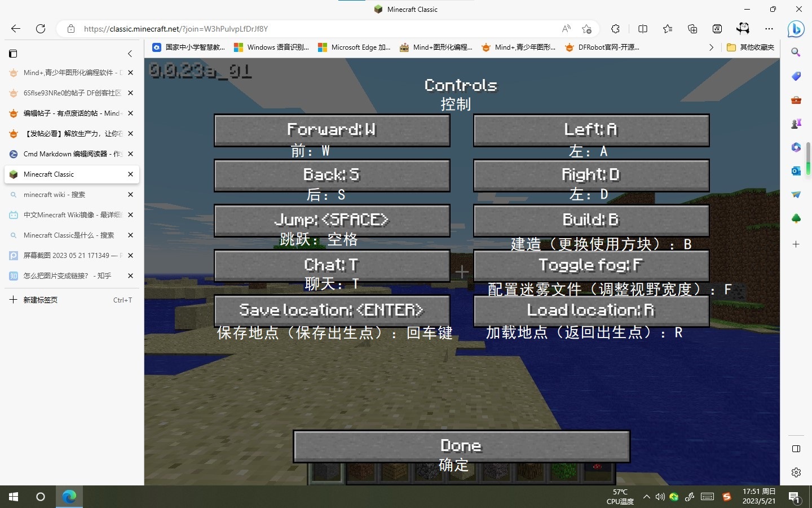Close the 编辑帖子 tab
The width and height of the screenshot is (812, 508).
[x=130, y=113]
